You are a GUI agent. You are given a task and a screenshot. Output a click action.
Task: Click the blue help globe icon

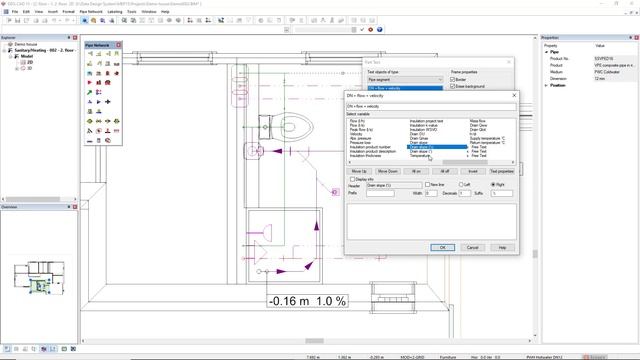[380, 29]
